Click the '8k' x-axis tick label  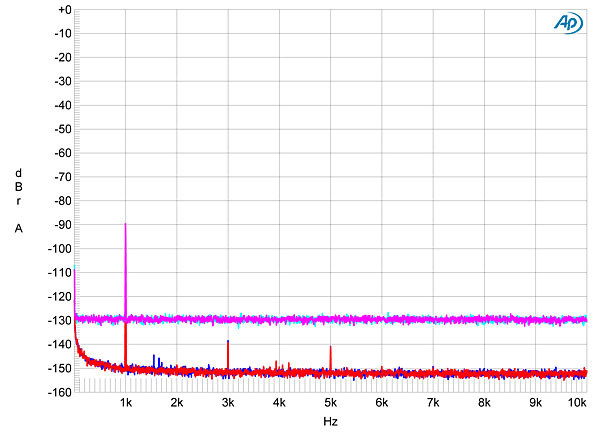[484, 403]
